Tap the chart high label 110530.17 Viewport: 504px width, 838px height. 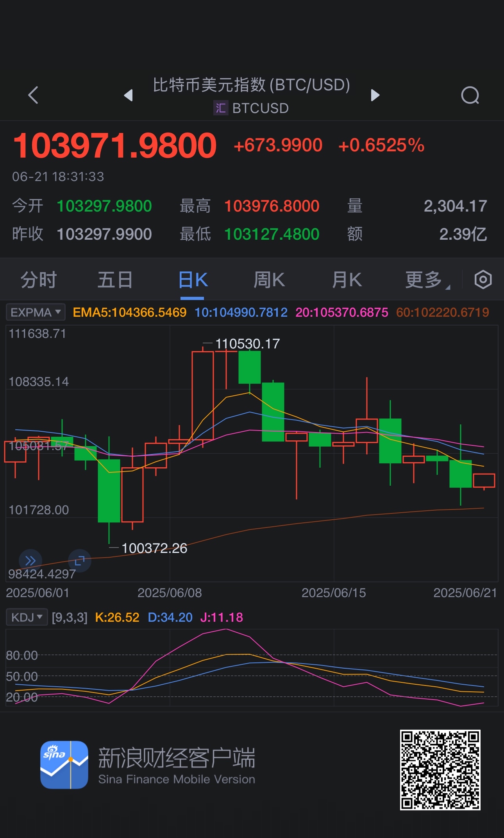[x=248, y=344]
